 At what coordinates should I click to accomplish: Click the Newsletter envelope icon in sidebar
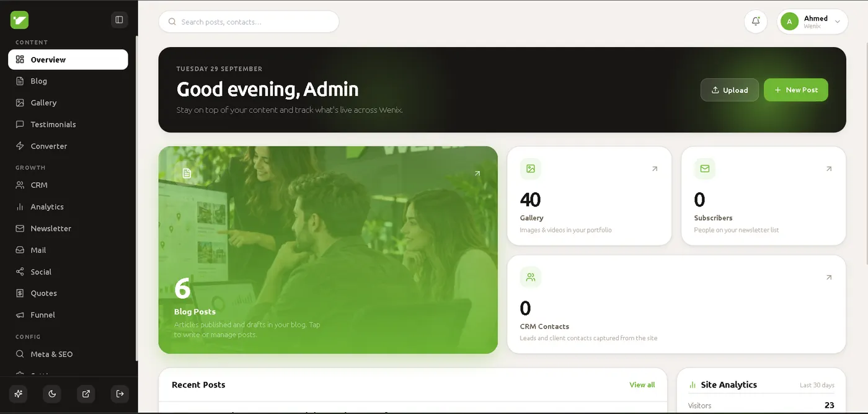coord(20,229)
